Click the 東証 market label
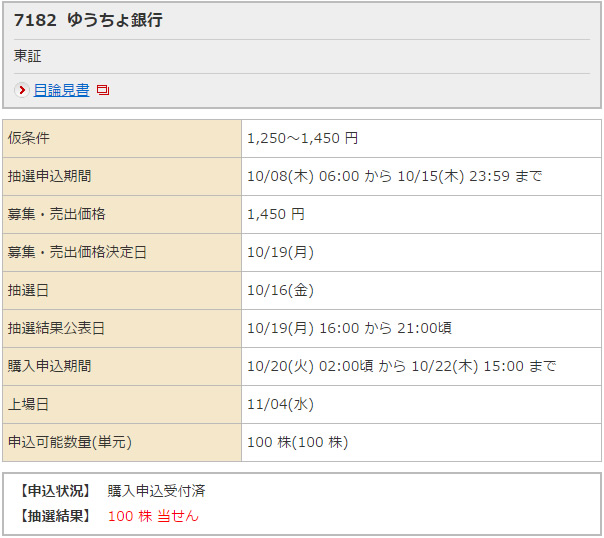This screenshot has height=538, width=604. pyautogui.click(x=28, y=56)
